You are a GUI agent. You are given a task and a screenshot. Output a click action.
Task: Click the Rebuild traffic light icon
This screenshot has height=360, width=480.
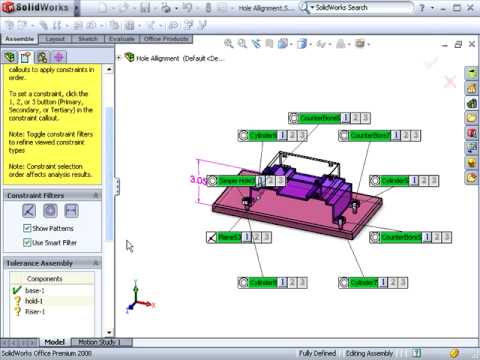(x=209, y=8)
